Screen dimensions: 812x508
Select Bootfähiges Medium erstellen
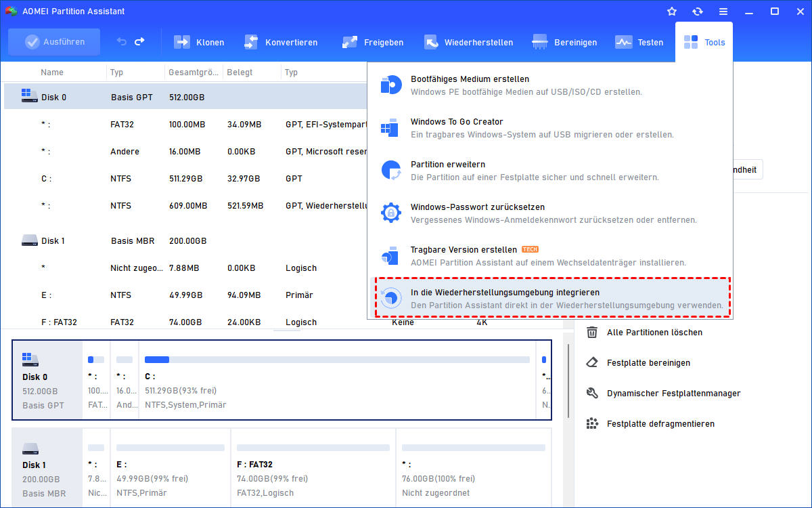point(550,85)
